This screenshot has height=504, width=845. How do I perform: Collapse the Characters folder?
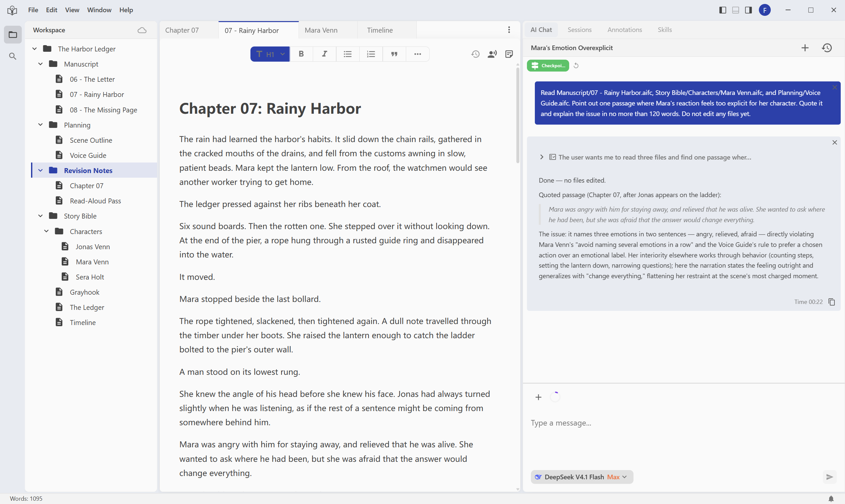[46, 231]
